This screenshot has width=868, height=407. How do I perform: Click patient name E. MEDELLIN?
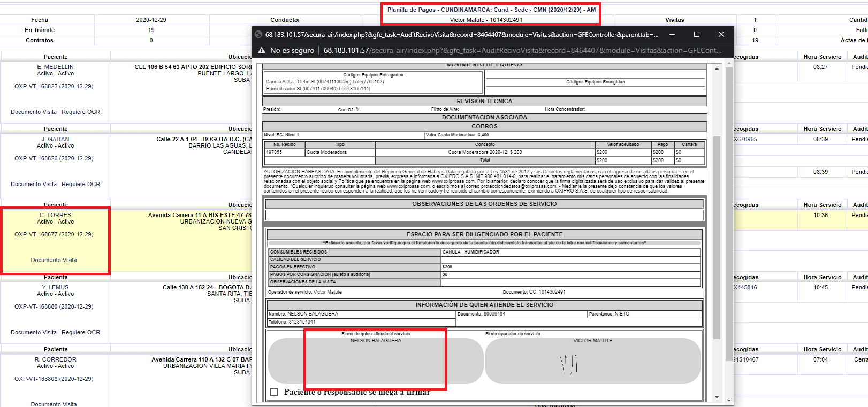pos(56,67)
